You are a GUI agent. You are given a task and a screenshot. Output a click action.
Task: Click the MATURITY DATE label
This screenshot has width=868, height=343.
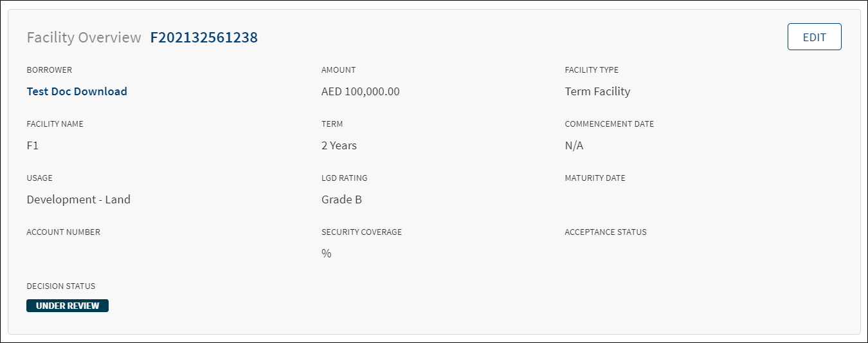(595, 178)
